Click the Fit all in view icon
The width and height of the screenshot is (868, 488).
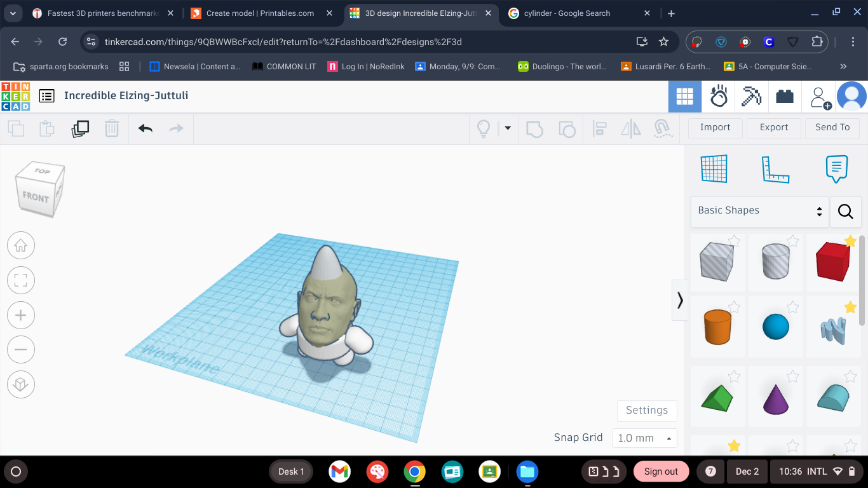coord(21,280)
